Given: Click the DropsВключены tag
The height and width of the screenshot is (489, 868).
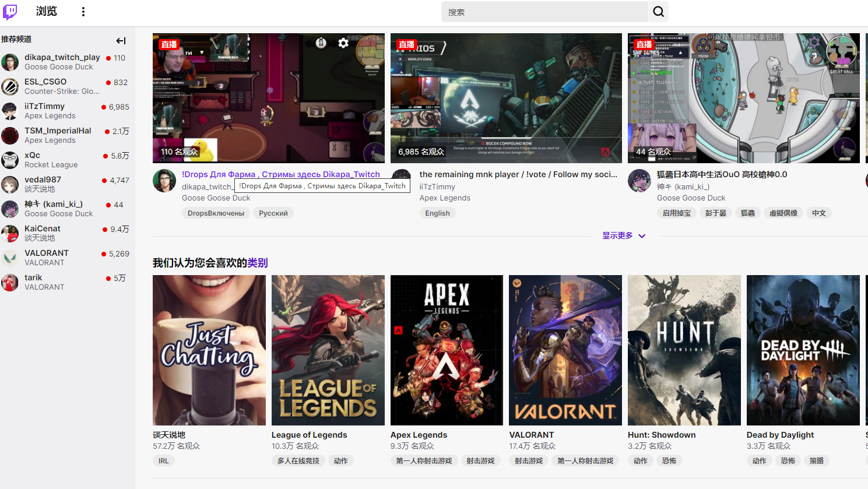Looking at the screenshot, I should [x=216, y=213].
